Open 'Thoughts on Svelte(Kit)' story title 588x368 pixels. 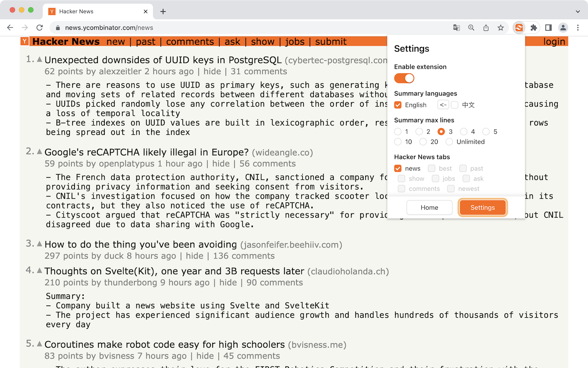tap(175, 271)
